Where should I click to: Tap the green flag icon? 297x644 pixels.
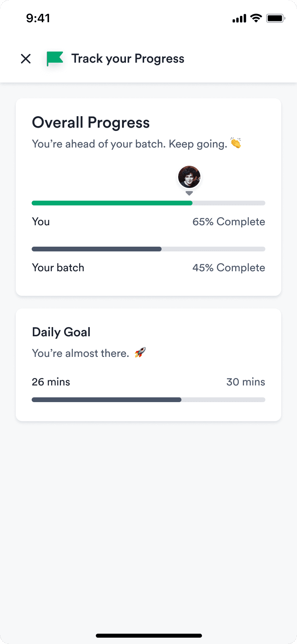point(55,59)
